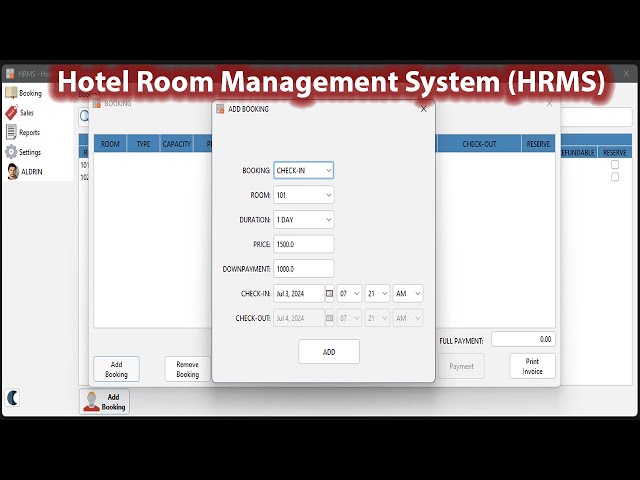Select the Sales menu label
This screenshot has width=640, height=480.
[x=27, y=113]
